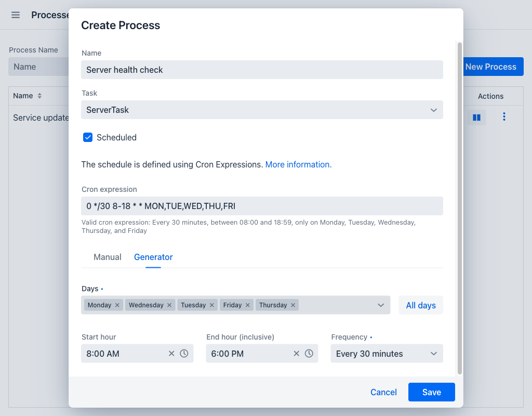The image size is (532, 416).
Task: Switch to the Manual tab
Action: click(x=107, y=257)
